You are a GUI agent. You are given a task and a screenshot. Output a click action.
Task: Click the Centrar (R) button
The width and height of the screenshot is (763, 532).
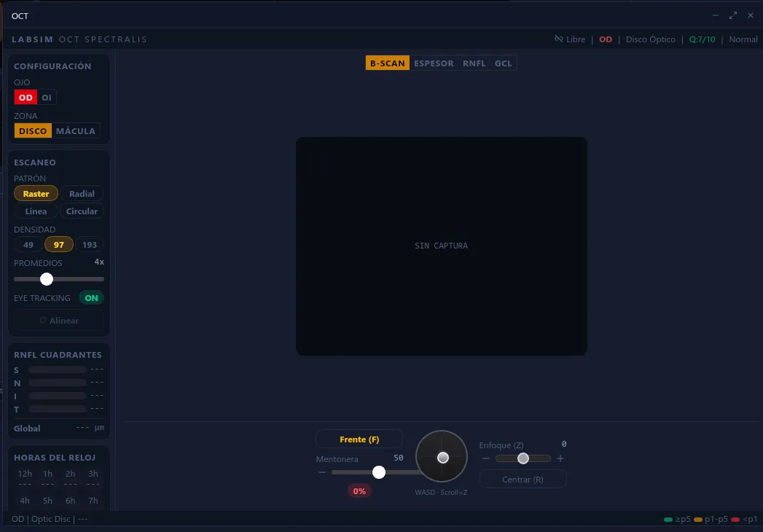click(523, 480)
